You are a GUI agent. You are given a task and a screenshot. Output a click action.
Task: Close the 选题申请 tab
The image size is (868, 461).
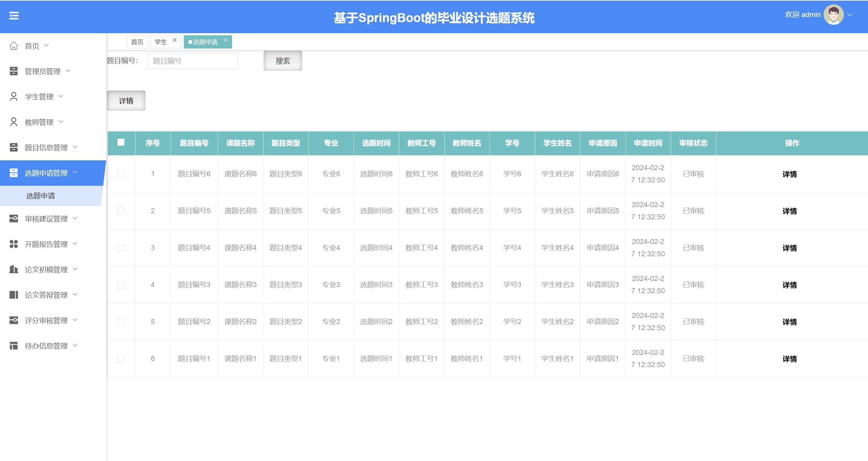click(x=226, y=40)
